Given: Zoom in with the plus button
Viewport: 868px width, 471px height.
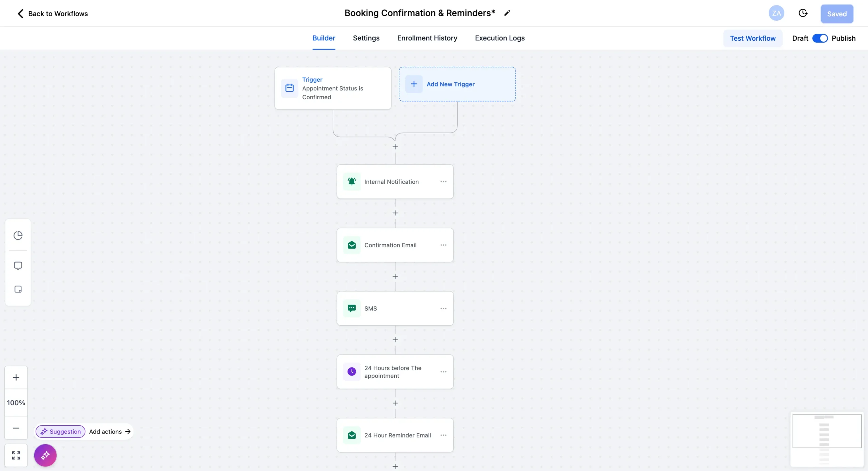Looking at the screenshot, I should point(16,377).
